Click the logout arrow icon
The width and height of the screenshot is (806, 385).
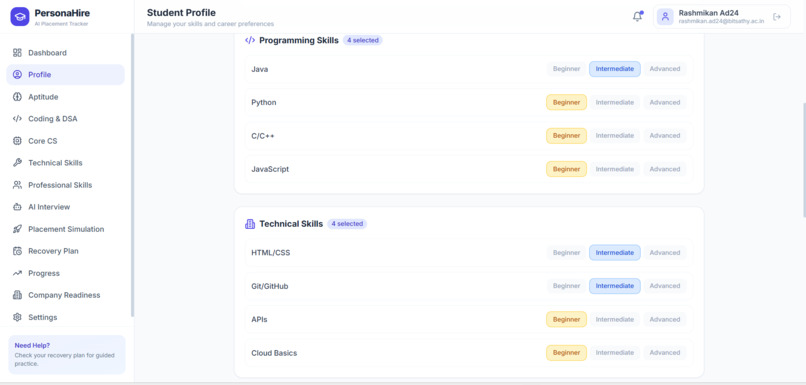click(x=777, y=16)
